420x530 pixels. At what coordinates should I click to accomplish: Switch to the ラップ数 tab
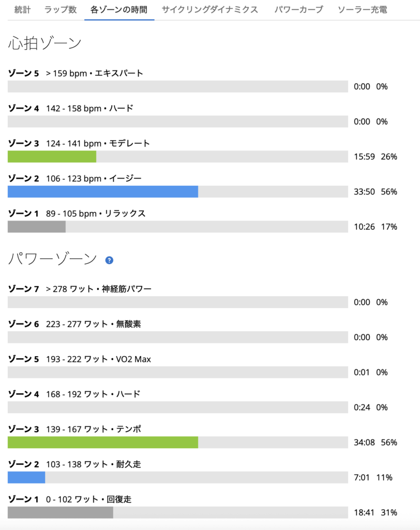[61, 9]
